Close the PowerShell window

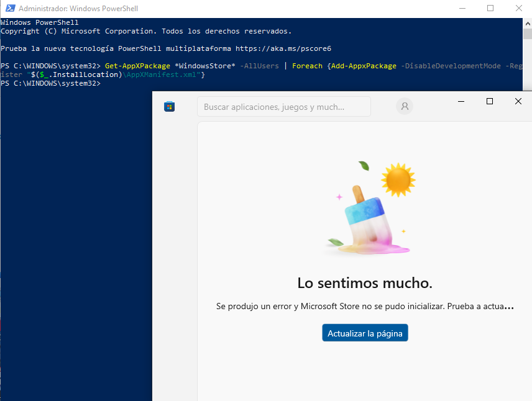(x=519, y=8)
